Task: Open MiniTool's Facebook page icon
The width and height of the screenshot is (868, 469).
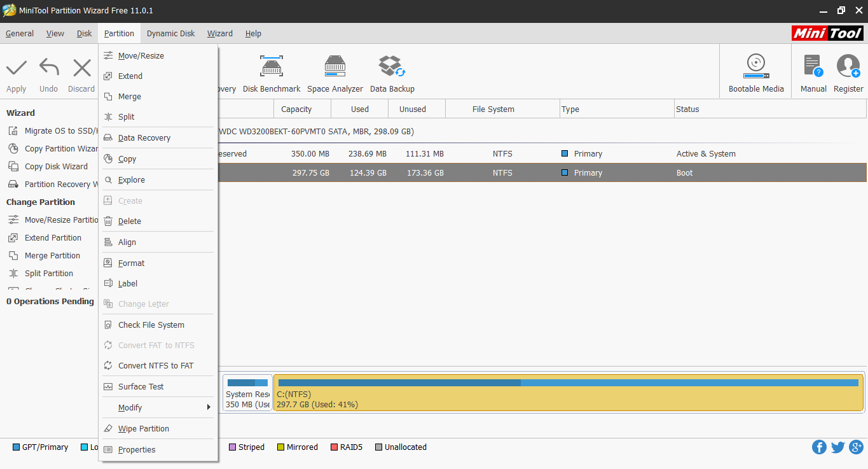Action: [x=819, y=447]
